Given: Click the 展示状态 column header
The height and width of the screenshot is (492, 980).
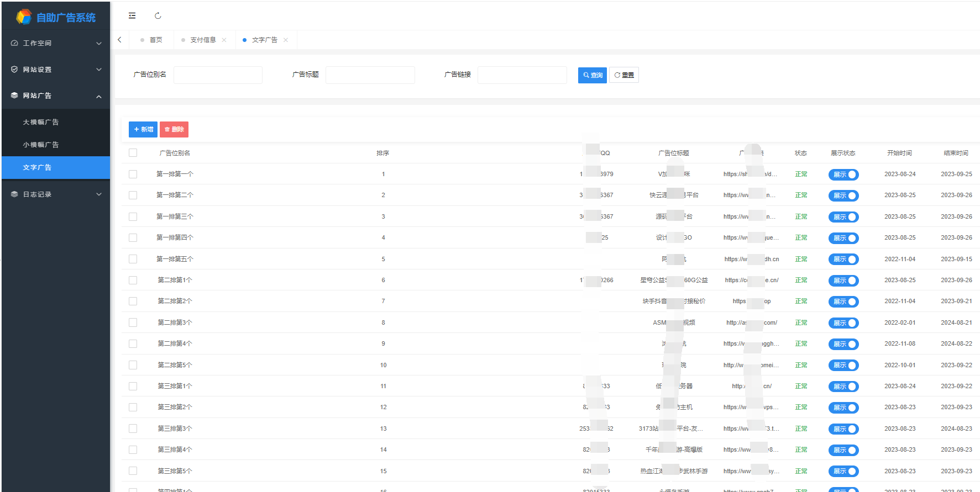Looking at the screenshot, I should pyautogui.click(x=843, y=153).
